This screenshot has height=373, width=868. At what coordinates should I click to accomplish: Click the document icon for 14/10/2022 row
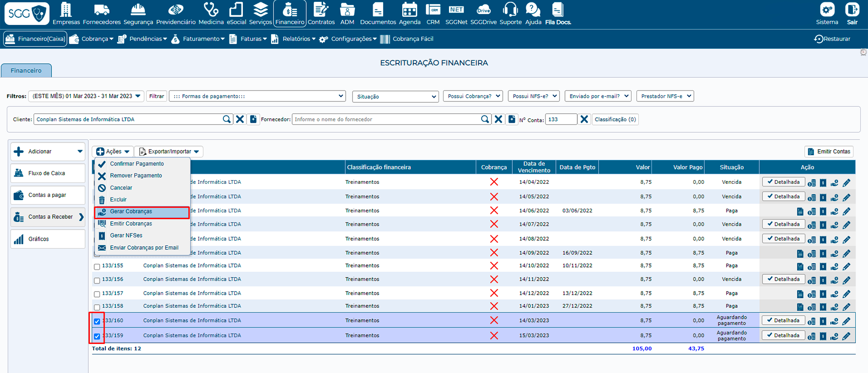(800, 267)
